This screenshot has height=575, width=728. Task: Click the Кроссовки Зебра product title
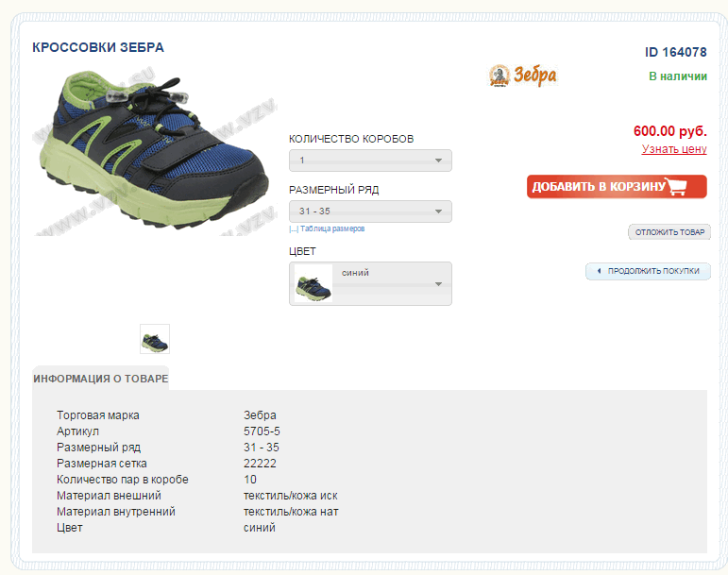pos(98,47)
